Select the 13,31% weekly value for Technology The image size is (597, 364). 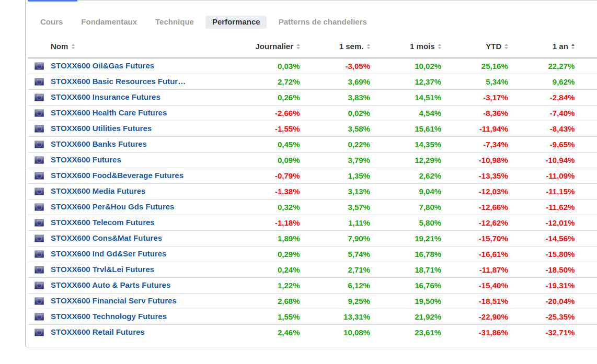point(357,317)
